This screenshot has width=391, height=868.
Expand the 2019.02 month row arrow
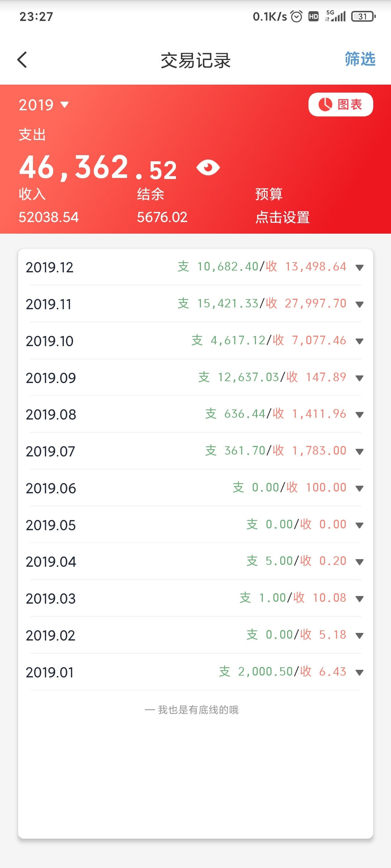360,636
